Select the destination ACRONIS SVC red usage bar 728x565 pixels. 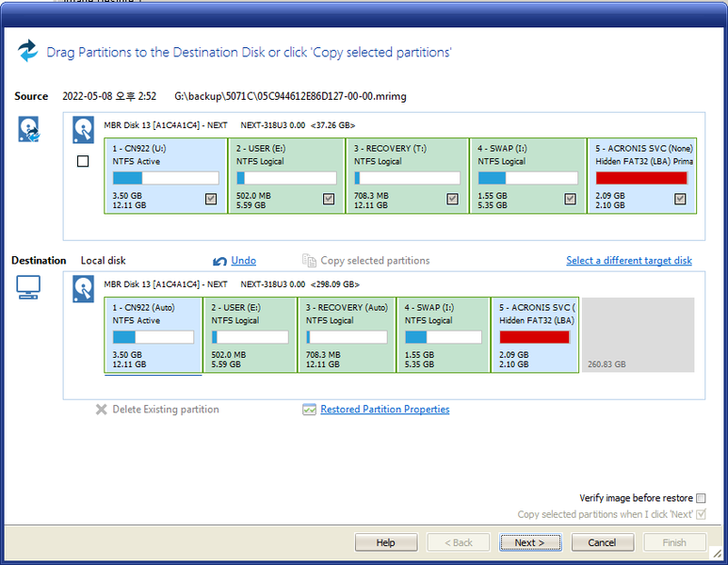coord(534,337)
